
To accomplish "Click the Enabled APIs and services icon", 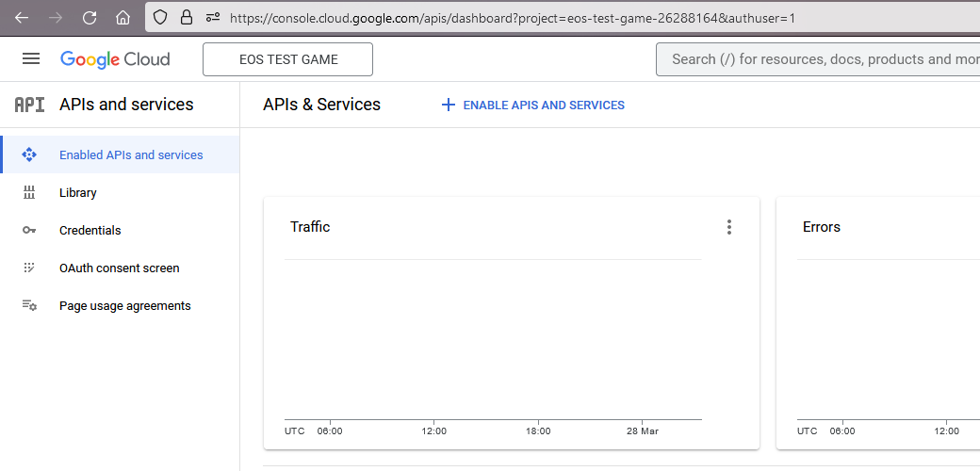I will [29, 154].
